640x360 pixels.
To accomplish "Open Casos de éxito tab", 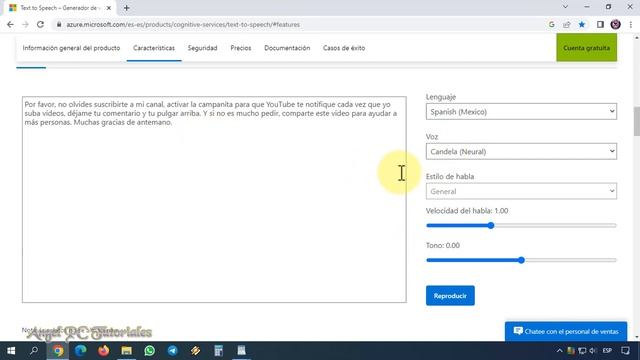I will click(344, 48).
